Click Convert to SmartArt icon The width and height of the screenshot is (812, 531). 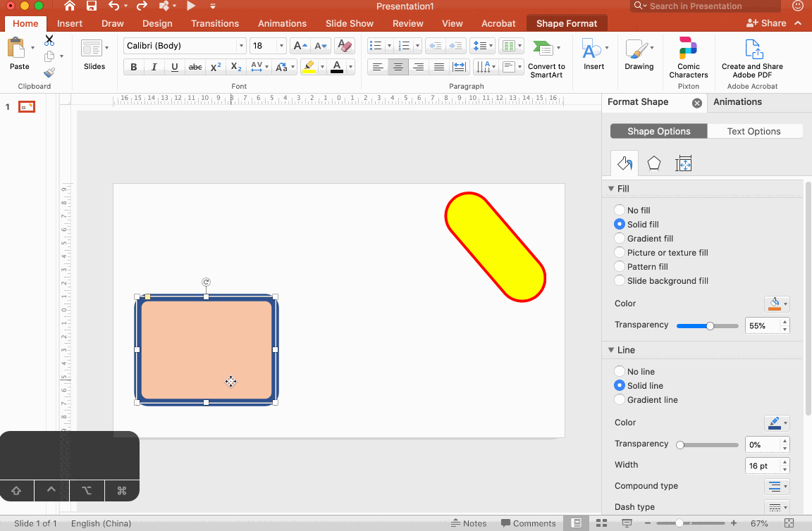[543, 49]
